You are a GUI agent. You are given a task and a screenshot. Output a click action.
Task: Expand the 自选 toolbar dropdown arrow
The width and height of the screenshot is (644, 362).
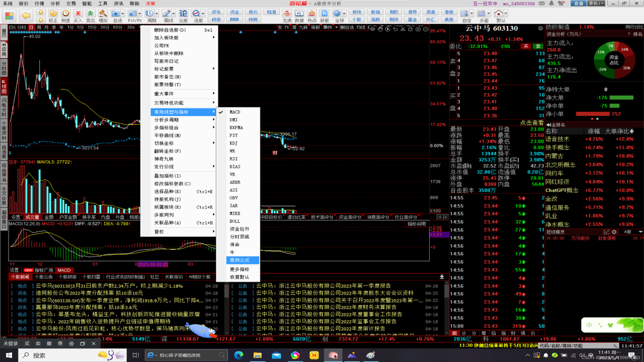pos(124,14)
